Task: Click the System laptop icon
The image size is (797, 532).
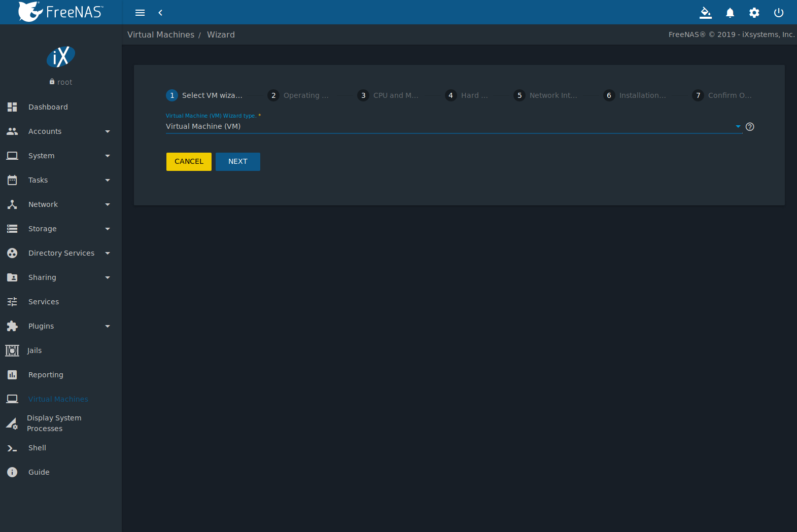Action: pos(12,156)
